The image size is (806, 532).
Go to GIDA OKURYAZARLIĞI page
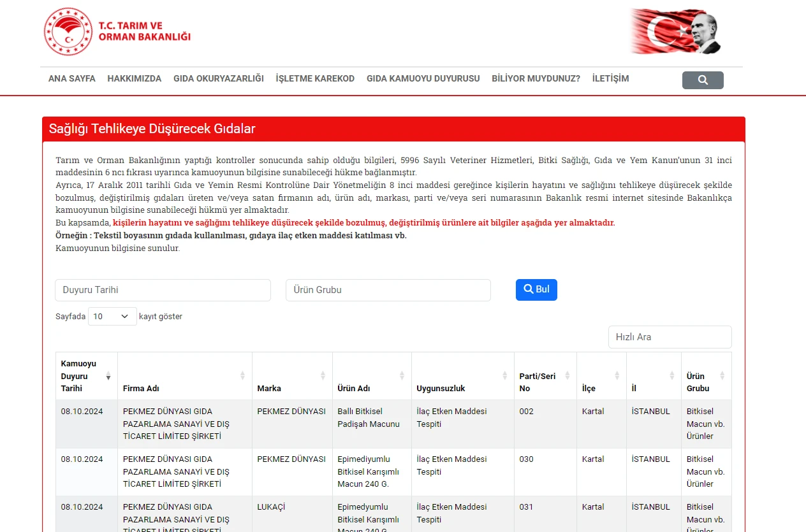click(219, 78)
